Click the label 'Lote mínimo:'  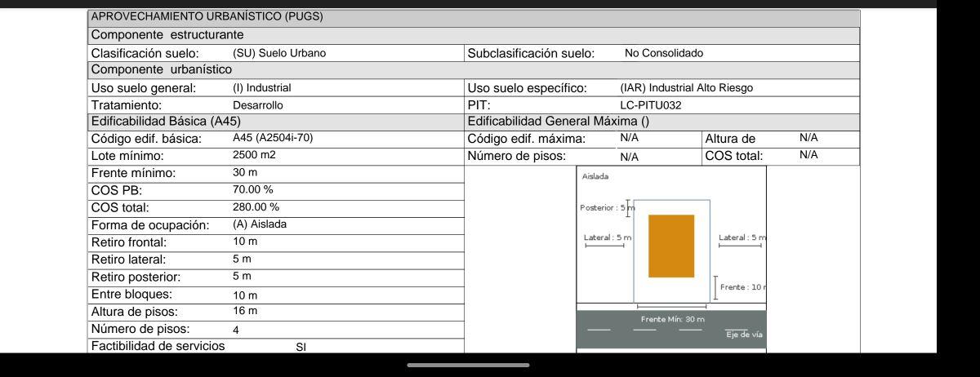[x=127, y=155]
